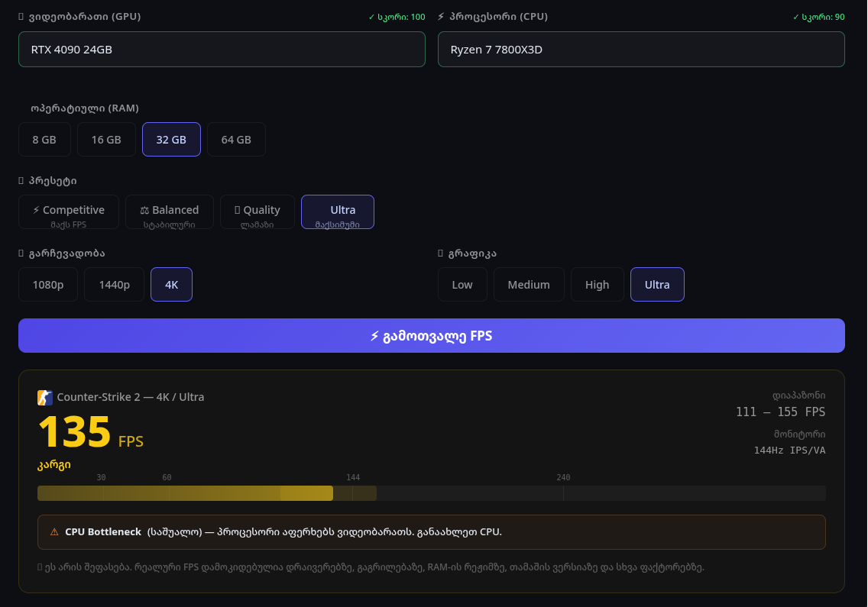Select 16 GB RAM option
Screen dimensions: 868x607
tap(106, 140)
